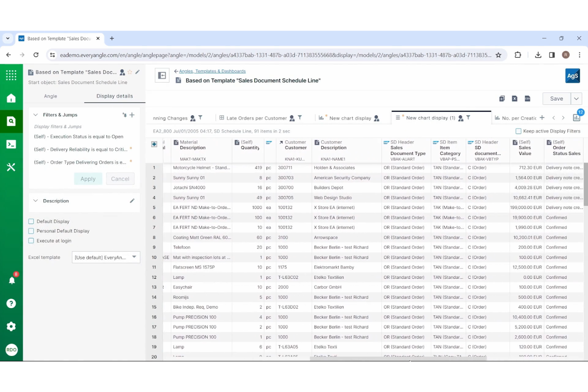The height and width of the screenshot is (392, 588).
Task: Click the add jump icon beside Filters & Jumps
Action: tap(125, 115)
